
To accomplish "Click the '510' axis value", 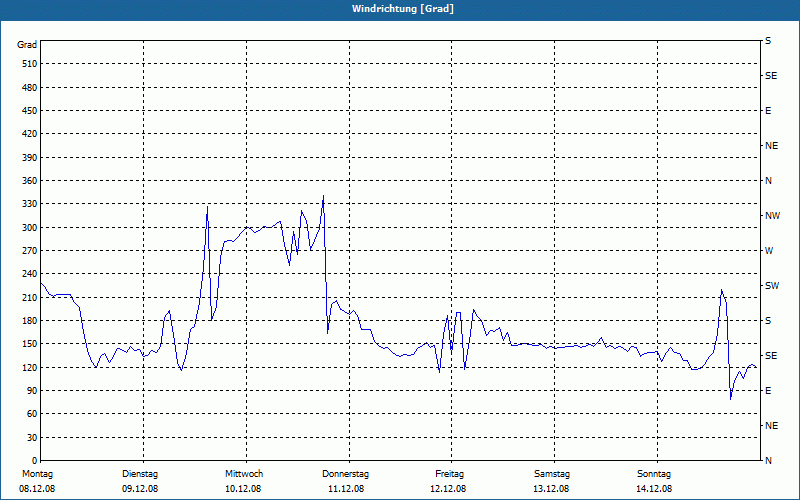I will 30,64.
